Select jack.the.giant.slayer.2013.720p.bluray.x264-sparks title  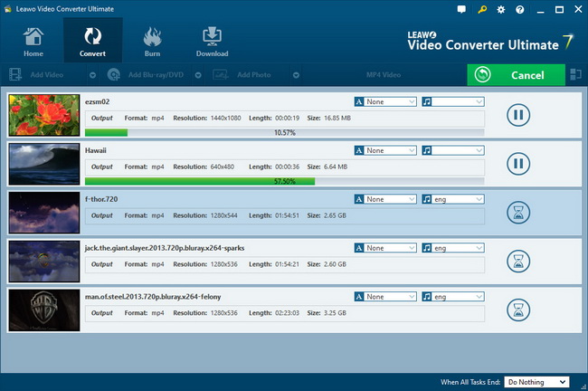click(x=165, y=248)
